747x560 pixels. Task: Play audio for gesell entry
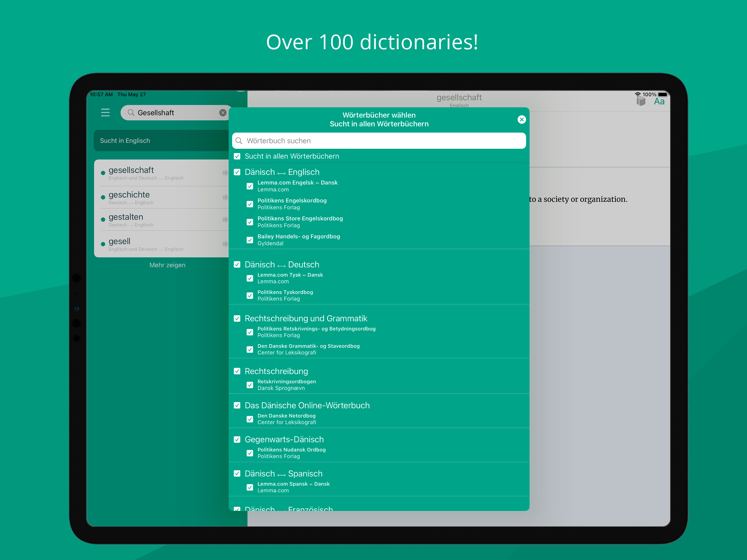pos(225,244)
